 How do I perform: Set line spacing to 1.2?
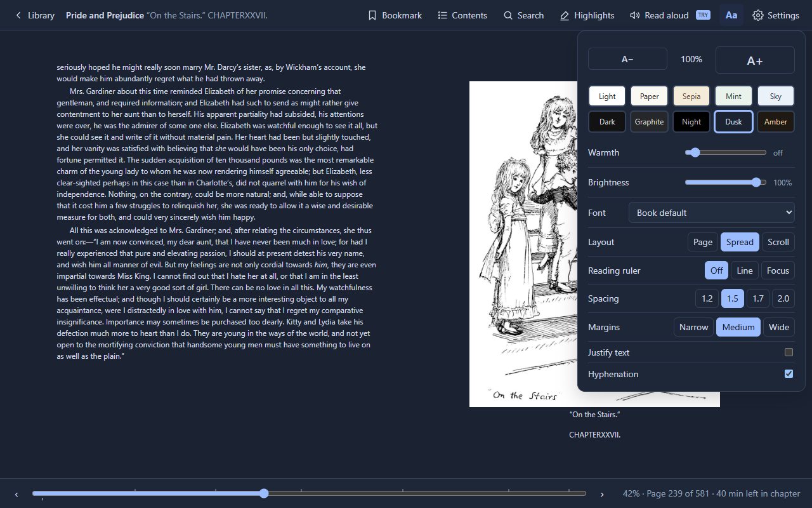point(707,298)
